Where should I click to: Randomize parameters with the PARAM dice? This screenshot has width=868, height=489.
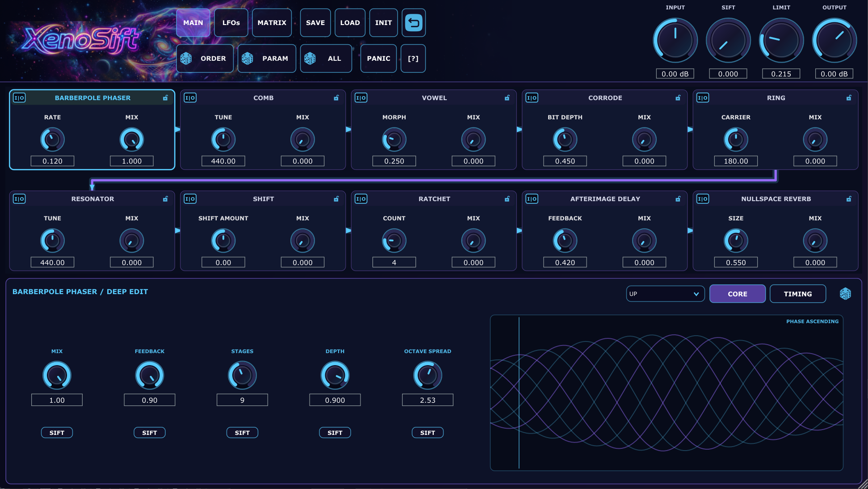[x=267, y=59]
